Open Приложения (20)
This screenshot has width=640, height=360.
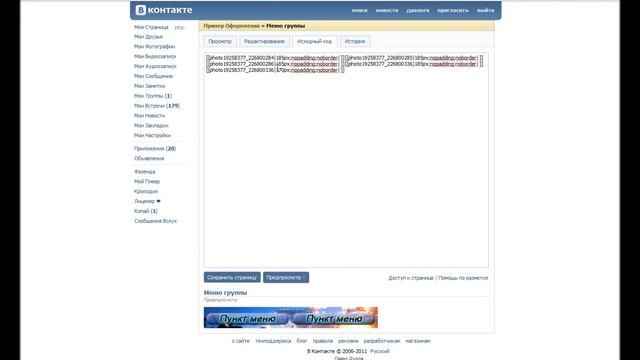coord(155,149)
